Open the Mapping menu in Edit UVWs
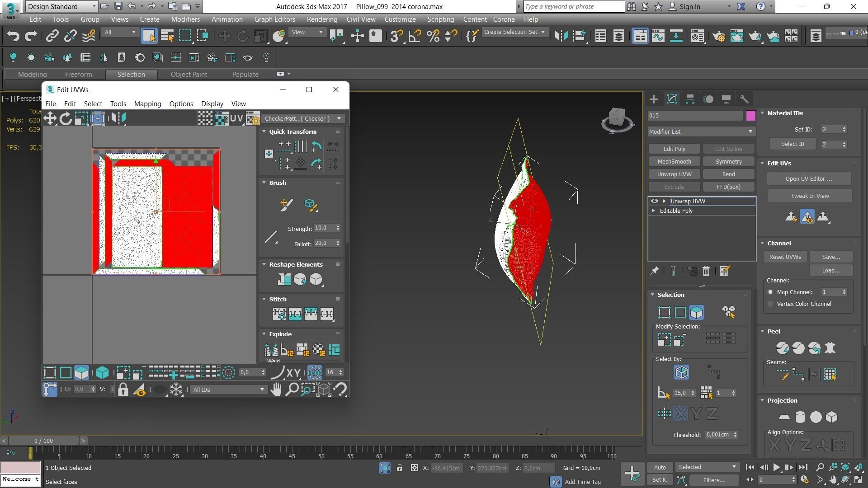The width and height of the screenshot is (868, 488). pos(147,104)
